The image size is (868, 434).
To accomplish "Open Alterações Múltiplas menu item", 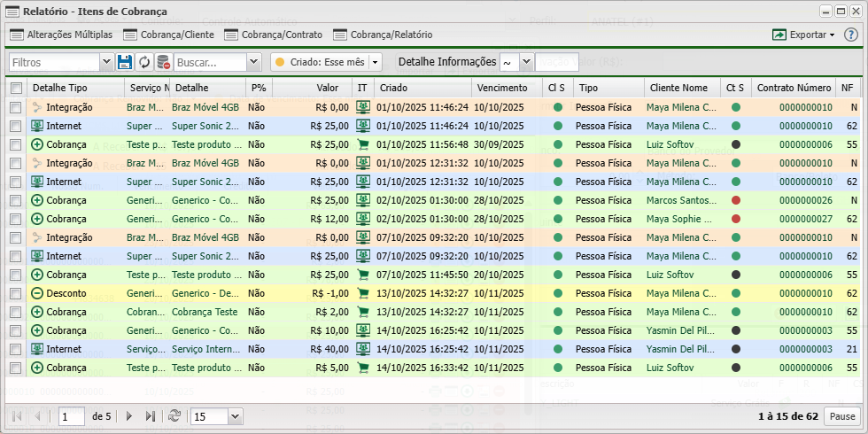I will 60,35.
